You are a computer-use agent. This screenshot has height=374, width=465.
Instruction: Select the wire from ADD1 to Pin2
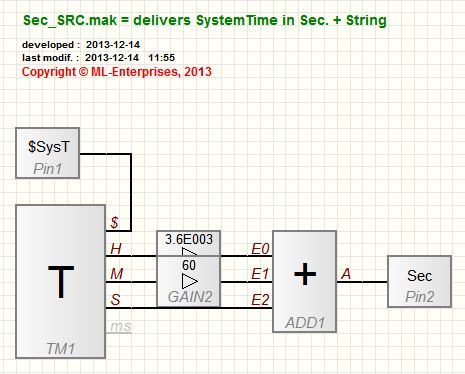tap(362, 282)
